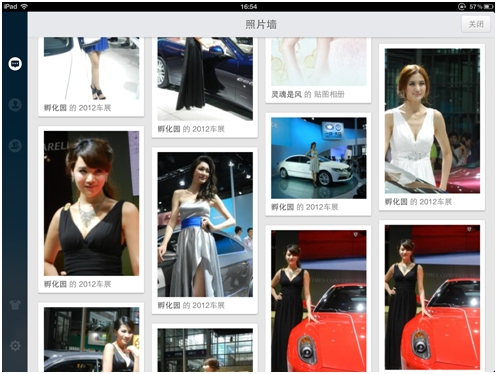Viewport: 497px width, 374px height.
Task: Open the pale pastel legs photo
Action: tap(319, 62)
